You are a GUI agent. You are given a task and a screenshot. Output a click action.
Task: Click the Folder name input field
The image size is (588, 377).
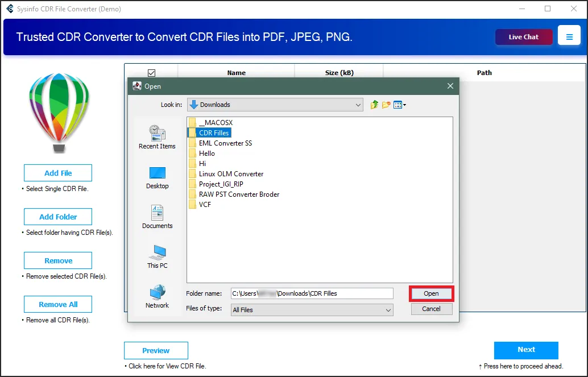pos(312,293)
